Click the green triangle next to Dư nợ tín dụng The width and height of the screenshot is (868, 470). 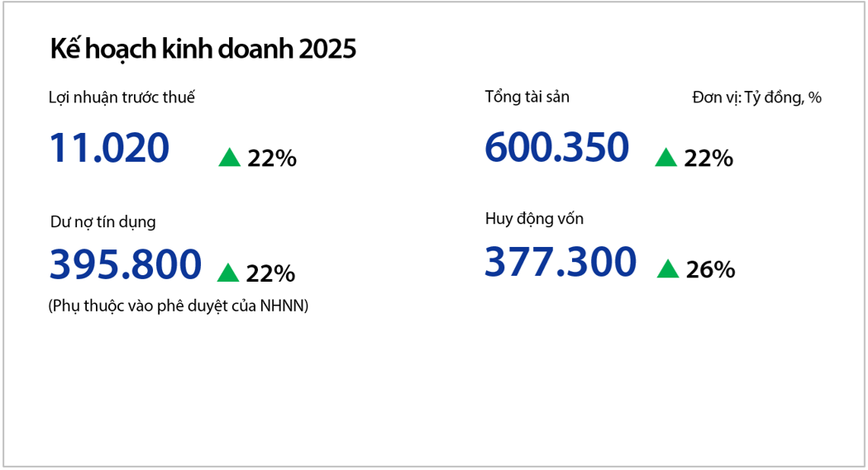(x=228, y=273)
